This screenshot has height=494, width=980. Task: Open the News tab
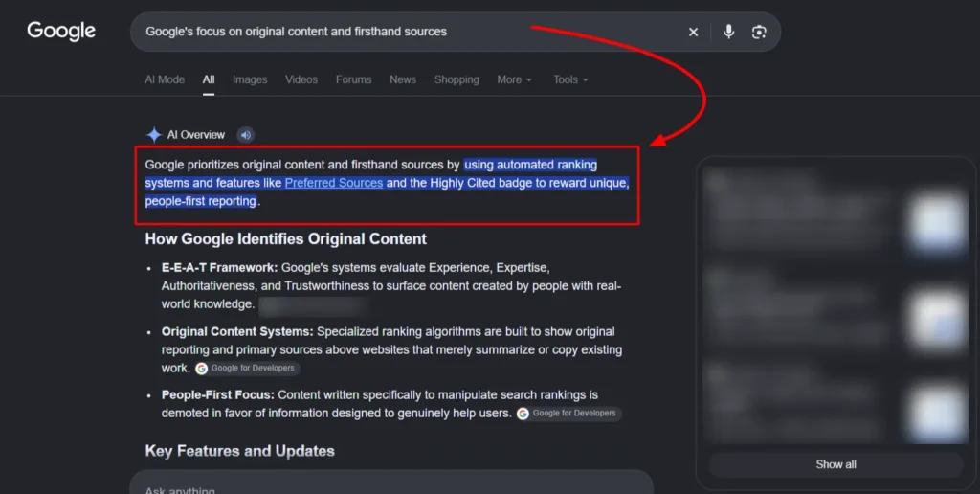[x=403, y=79]
